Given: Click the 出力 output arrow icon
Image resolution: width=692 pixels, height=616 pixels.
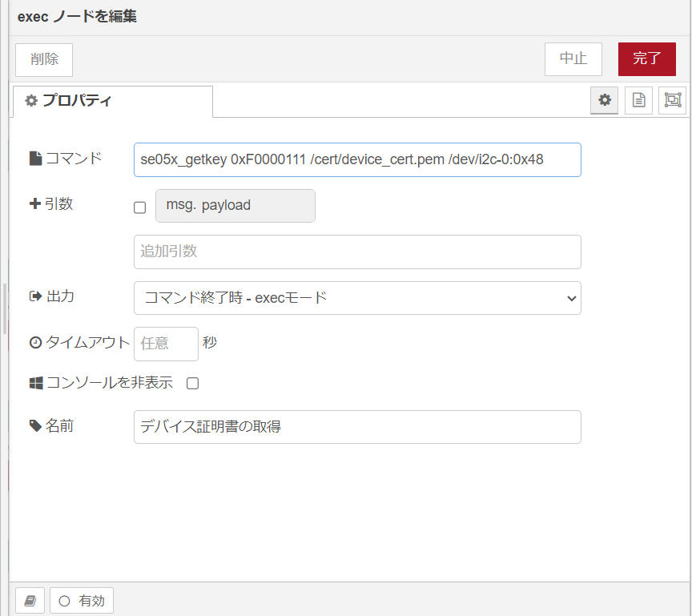Looking at the screenshot, I should 35,296.
